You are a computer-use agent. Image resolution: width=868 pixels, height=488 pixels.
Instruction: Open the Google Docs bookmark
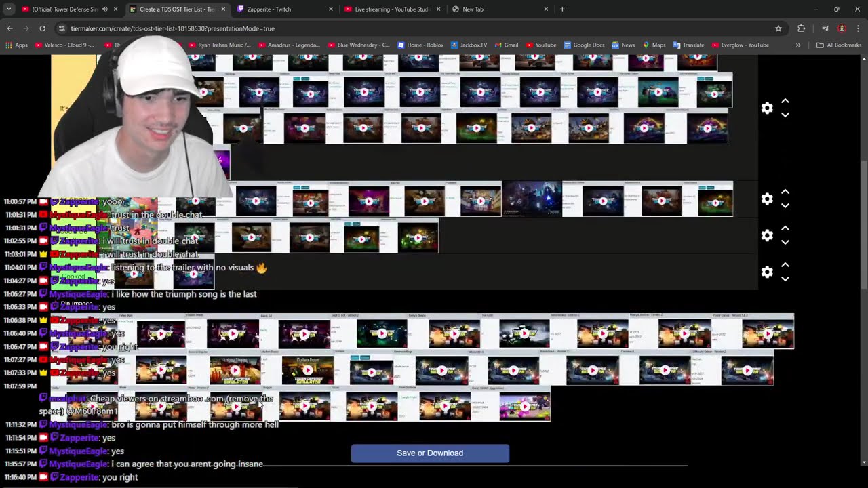[x=584, y=45]
